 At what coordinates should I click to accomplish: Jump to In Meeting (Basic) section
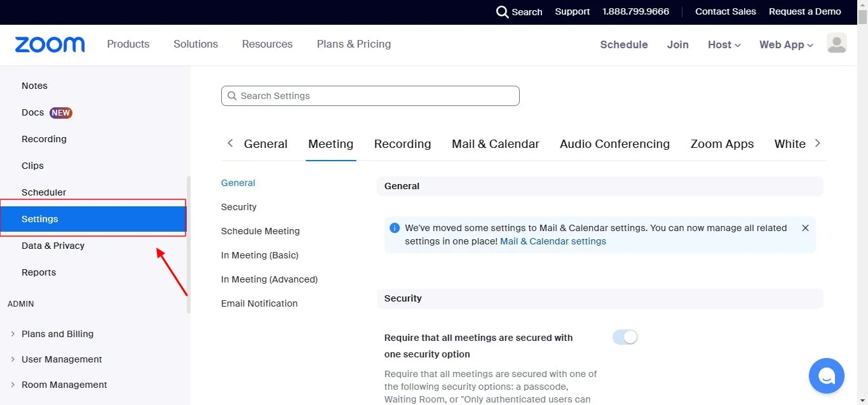coord(260,255)
